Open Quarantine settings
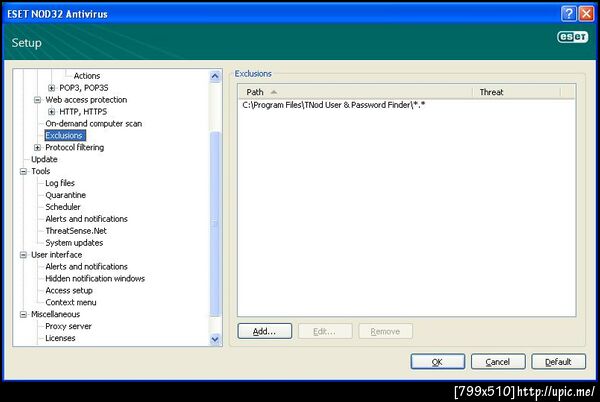600x402 pixels. [65, 195]
